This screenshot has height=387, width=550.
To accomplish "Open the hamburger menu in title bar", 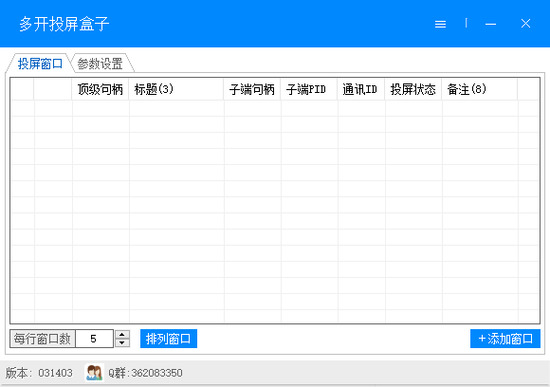I will tap(440, 24).
